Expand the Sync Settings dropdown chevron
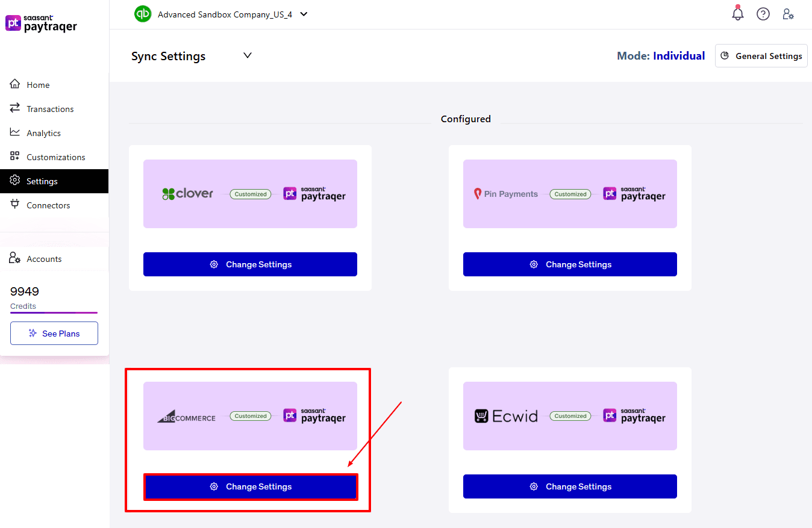The width and height of the screenshot is (812, 528). point(247,55)
